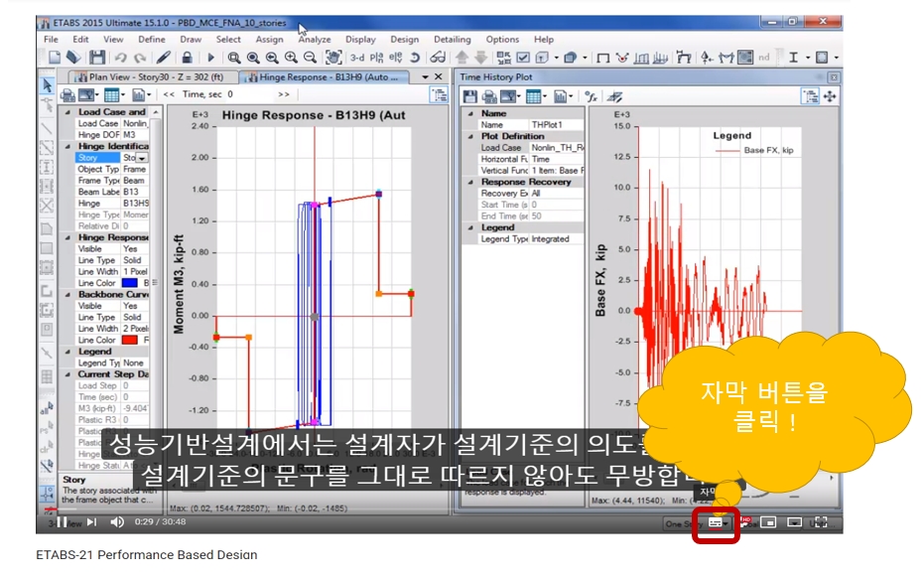Select the 3-d view toolbar button
This screenshot has width=924, height=578.
coord(357,58)
